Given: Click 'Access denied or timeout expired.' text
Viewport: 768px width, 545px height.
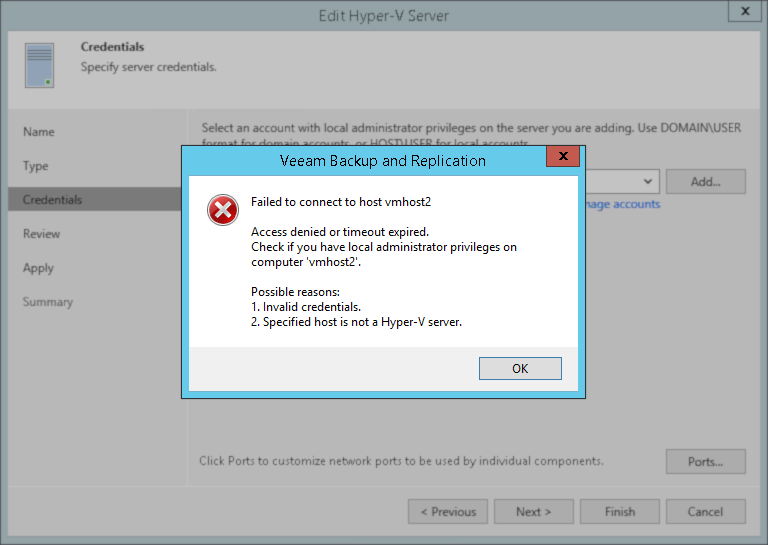Looking at the screenshot, I should point(340,232).
